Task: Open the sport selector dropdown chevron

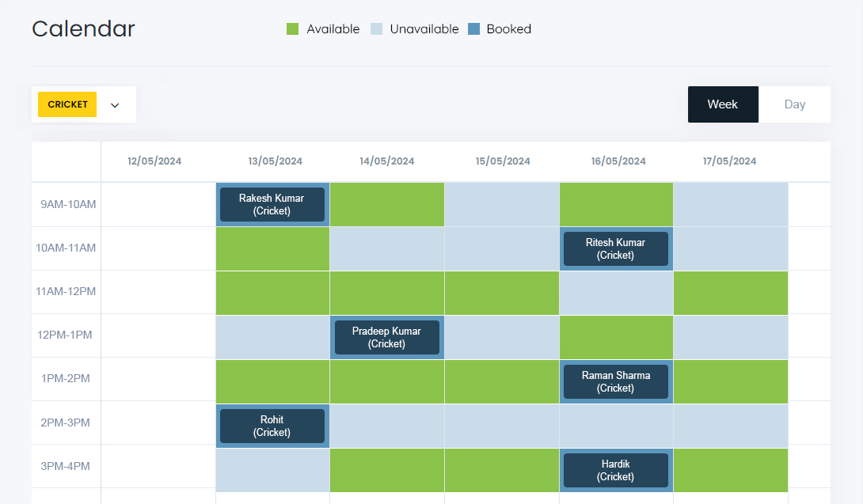Action: pyautogui.click(x=115, y=105)
